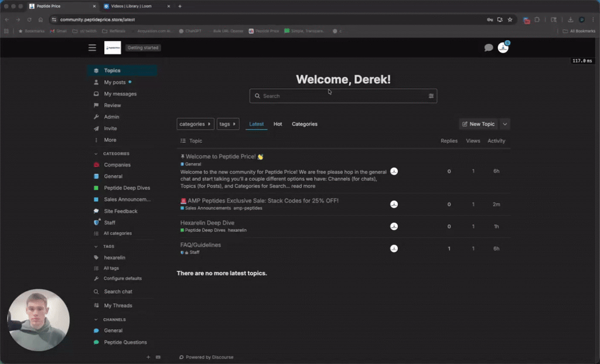Click the Configure defaults wrench icon
600x364 pixels.
coord(97,279)
